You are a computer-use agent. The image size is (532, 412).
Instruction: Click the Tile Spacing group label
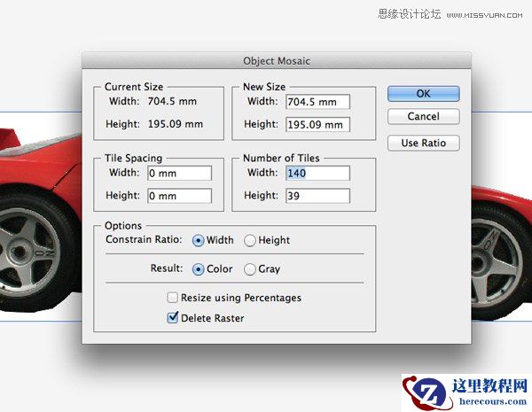(133, 158)
